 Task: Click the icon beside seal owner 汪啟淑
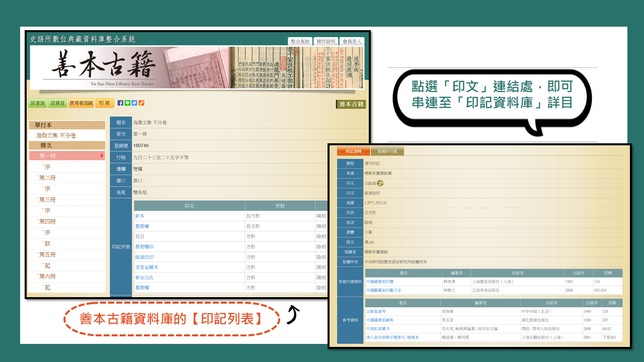pos(380,183)
